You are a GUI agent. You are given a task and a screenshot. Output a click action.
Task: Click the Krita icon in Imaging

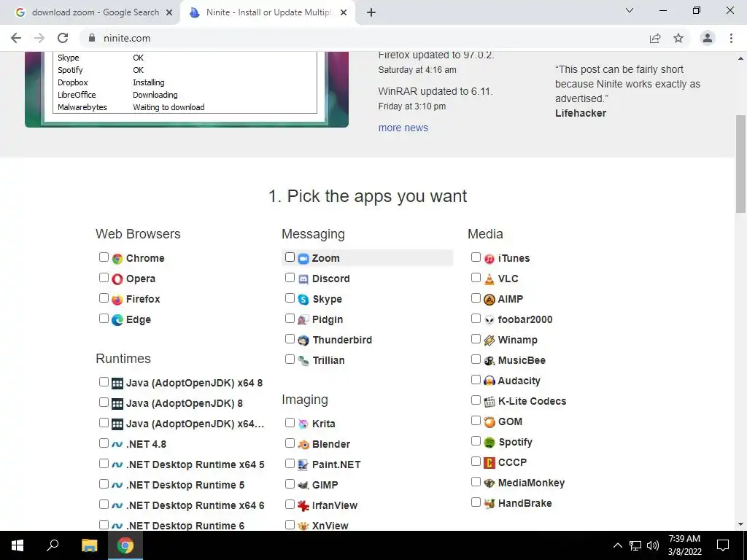pyautogui.click(x=303, y=424)
